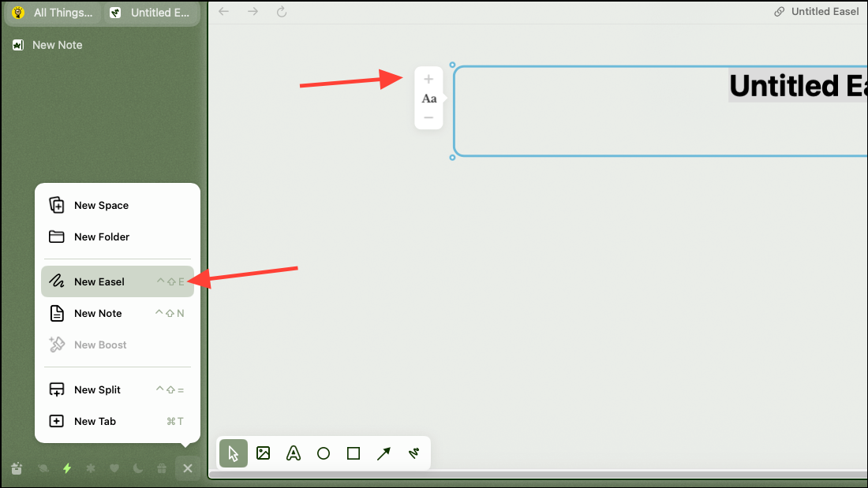This screenshot has width=868, height=488.
Task: Open the Aa font style control
Action: click(x=429, y=99)
